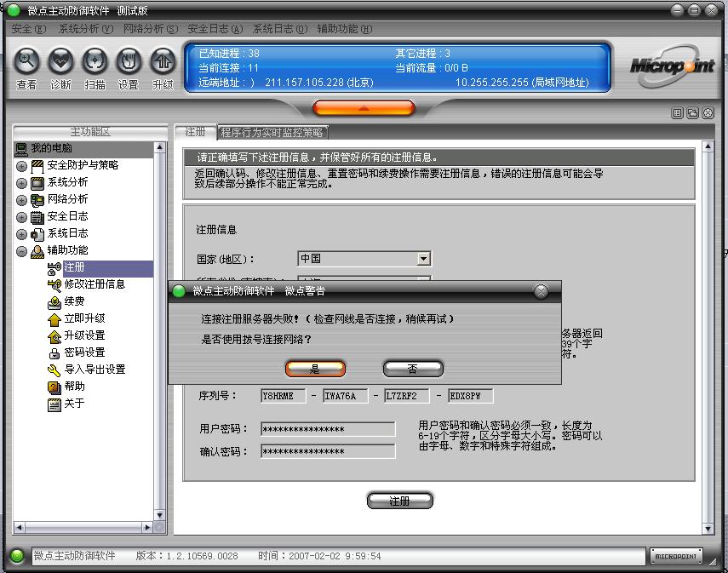
Task: Focus the 用户密码 password field
Action: [328, 429]
